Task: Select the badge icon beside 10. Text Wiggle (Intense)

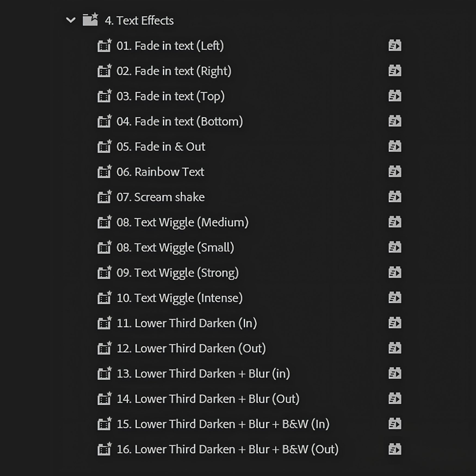Action: coord(395,298)
